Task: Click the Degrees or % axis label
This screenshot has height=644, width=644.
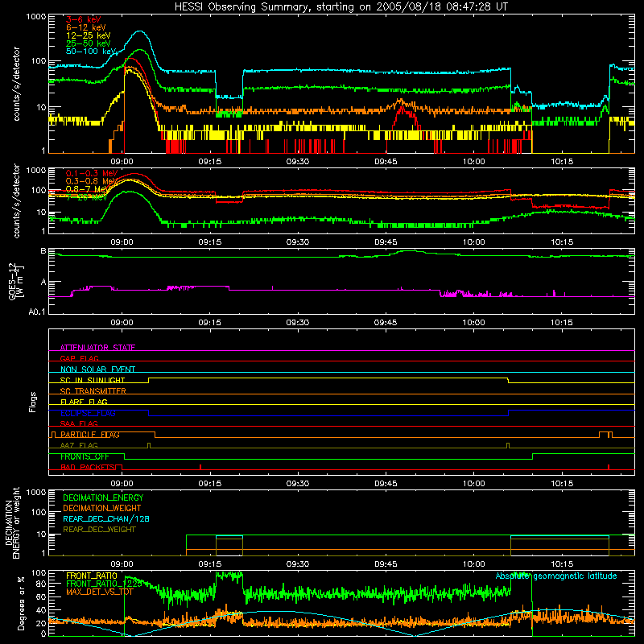Action: [x=21, y=603]
